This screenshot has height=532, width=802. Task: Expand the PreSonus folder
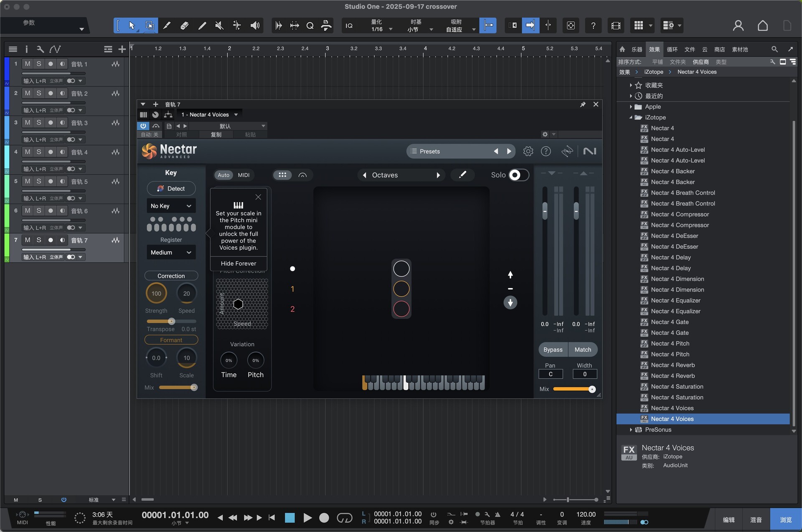pyautogui.click(x=631, y=430)
